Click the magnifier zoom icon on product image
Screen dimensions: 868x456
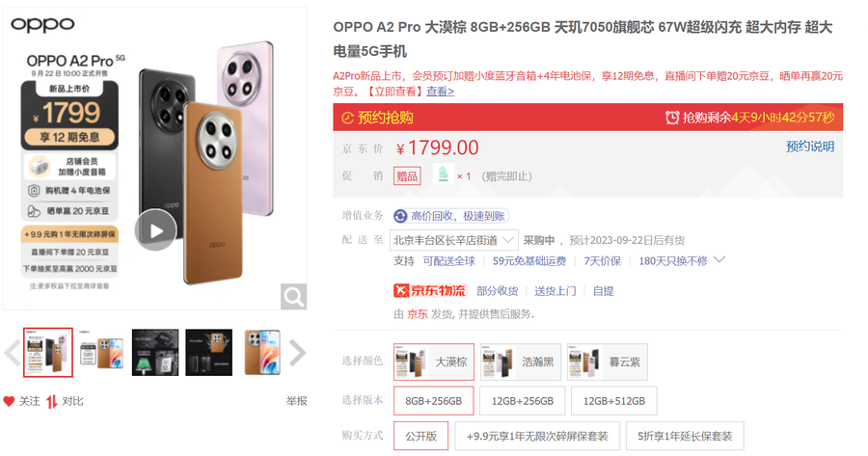293,297
